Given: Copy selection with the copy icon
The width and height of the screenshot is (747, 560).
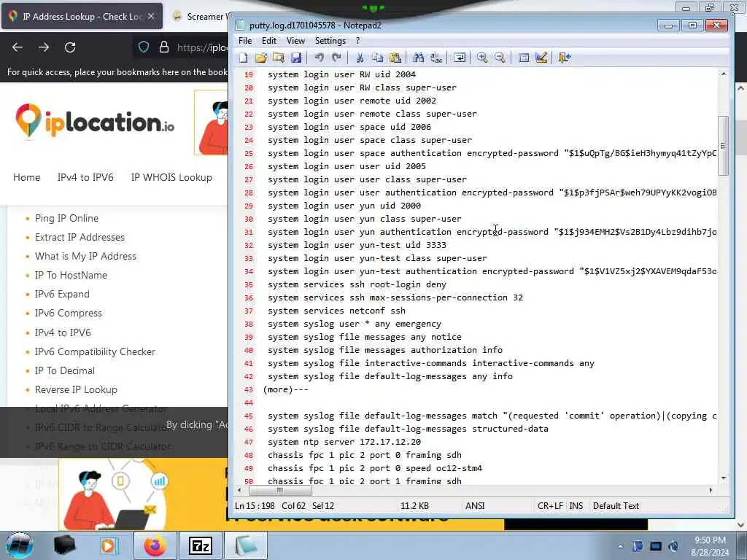Looking at the screenshot, I should tap(377, 58).
